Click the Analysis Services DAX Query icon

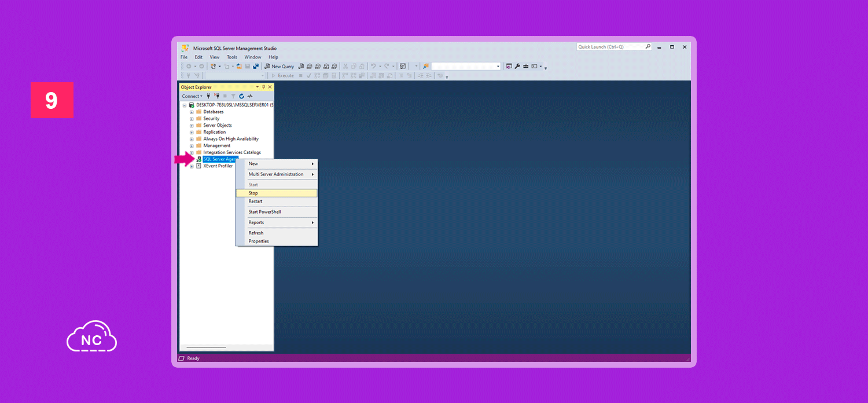pyautogui.click(x=334, y=67)
